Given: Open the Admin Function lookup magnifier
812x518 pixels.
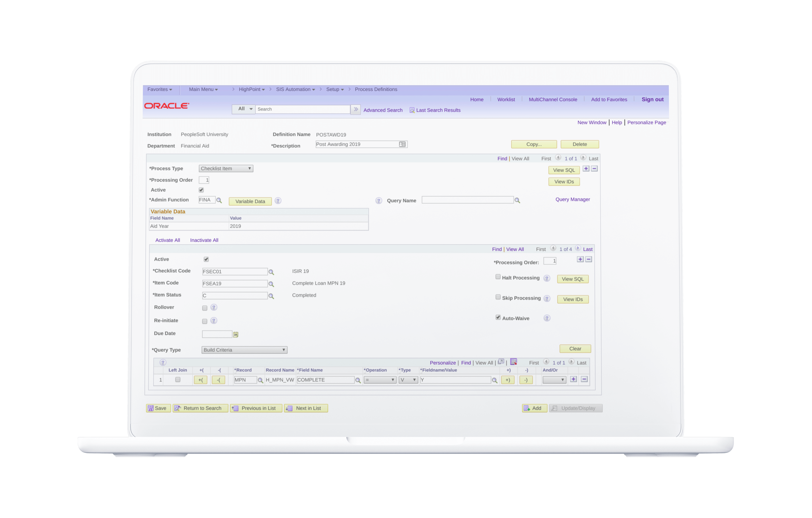Looking at the screenshot, I should (x=219, y=200).
